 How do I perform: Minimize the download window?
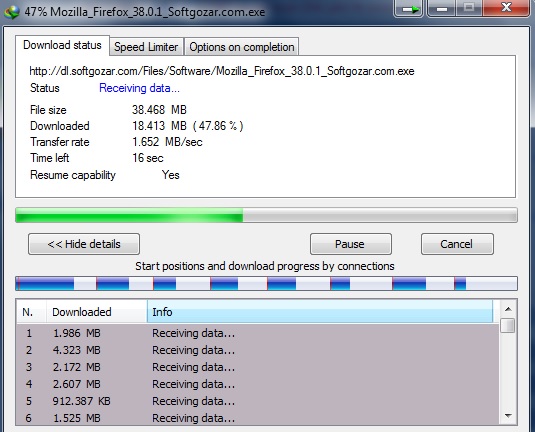coord(442,8)
